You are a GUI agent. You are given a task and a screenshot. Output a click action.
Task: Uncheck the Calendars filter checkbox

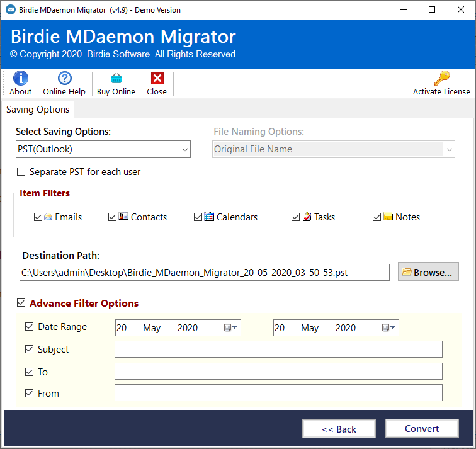click(198, 217)
